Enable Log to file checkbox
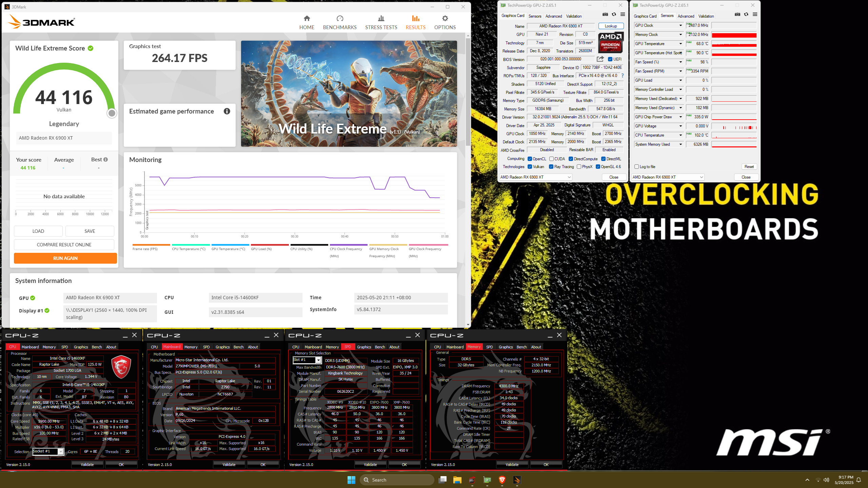868x488 pixels. tap(636, 167)
